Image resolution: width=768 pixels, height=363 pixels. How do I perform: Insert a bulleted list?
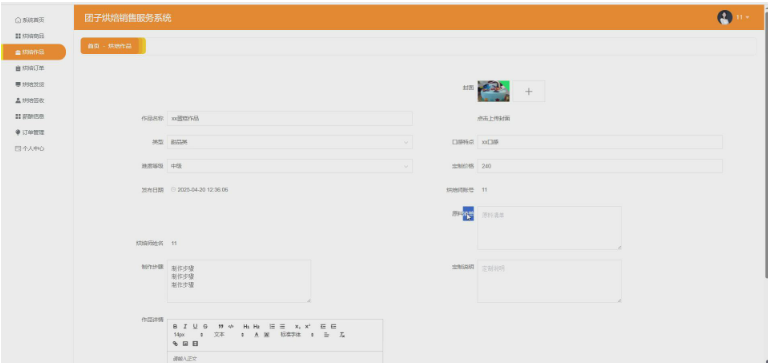point(282,326)
